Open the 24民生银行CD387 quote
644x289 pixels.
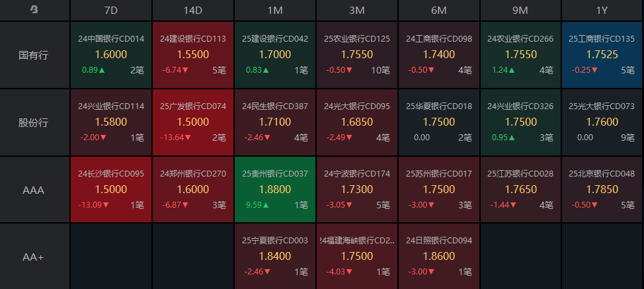[275, 122]
